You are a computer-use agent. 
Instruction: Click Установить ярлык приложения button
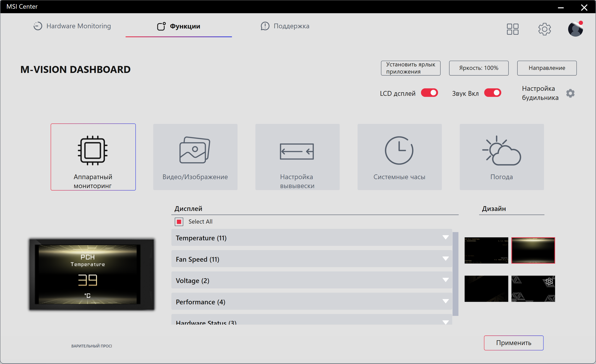tap(411, 68)
